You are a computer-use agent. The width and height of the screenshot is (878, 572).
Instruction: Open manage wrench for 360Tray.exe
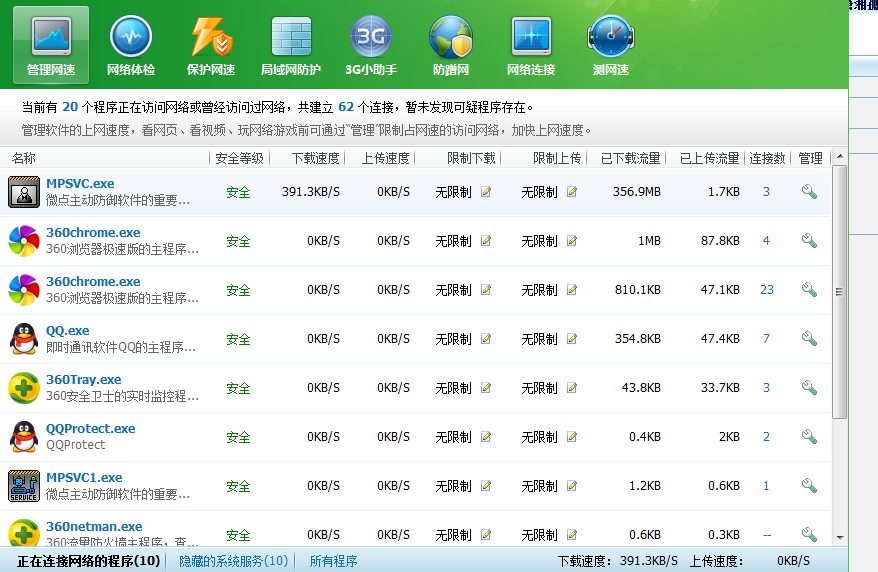coord(809,388)
